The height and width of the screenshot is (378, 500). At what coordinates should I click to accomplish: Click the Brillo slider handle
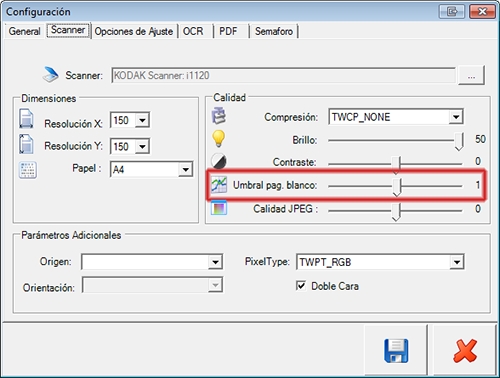pyautogui.click(x=459, y=141)
